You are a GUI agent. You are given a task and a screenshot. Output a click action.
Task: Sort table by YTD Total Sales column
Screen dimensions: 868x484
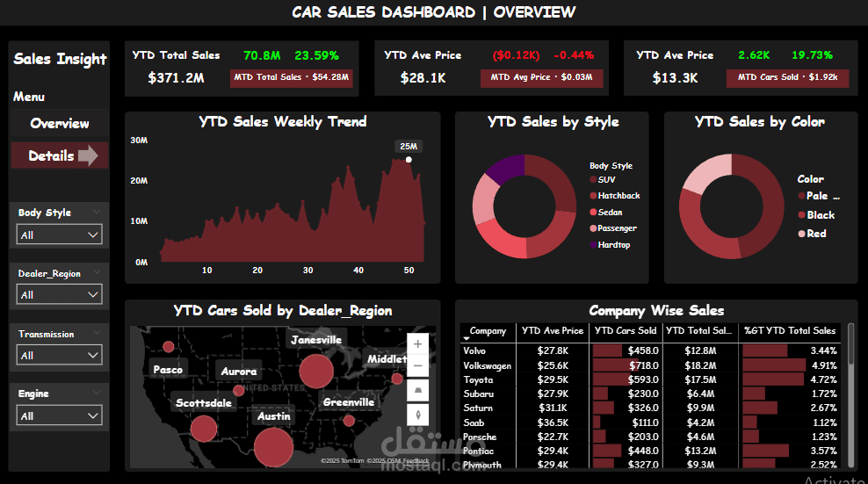click(x=698, y=330)
